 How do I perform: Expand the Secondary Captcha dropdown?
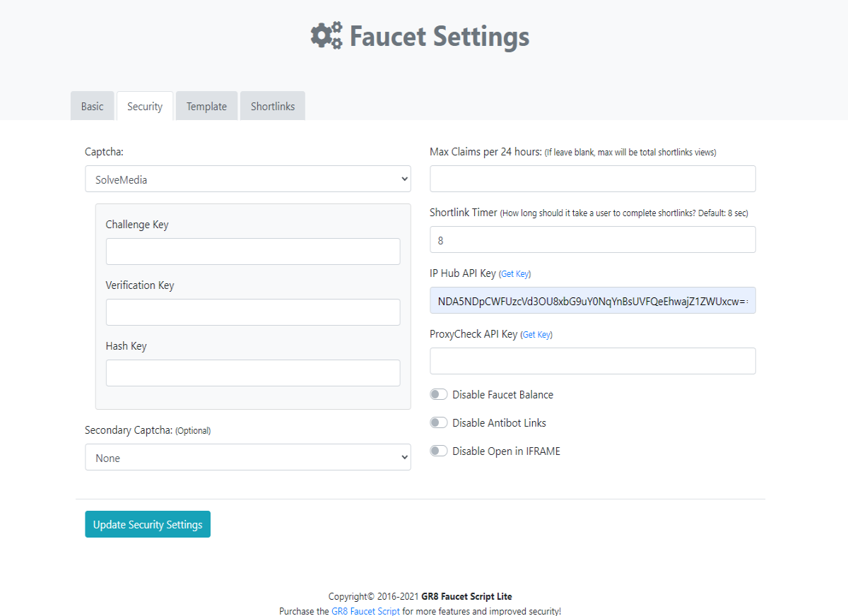(248, 458)
